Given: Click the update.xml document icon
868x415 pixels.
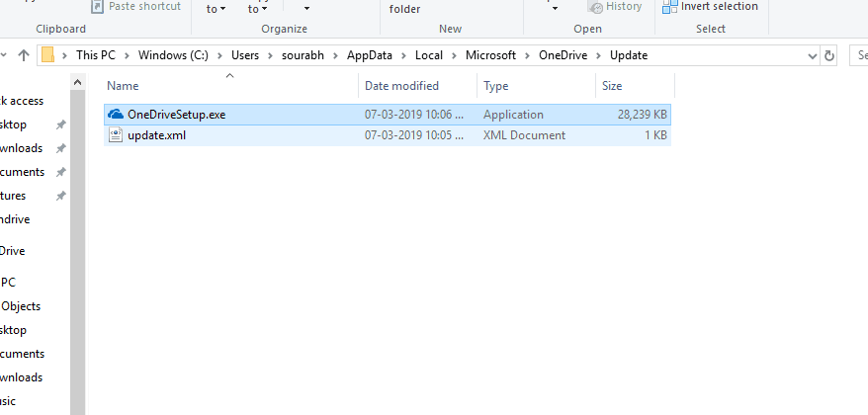Looking at the screenshot, I should [x=115, y=135].
